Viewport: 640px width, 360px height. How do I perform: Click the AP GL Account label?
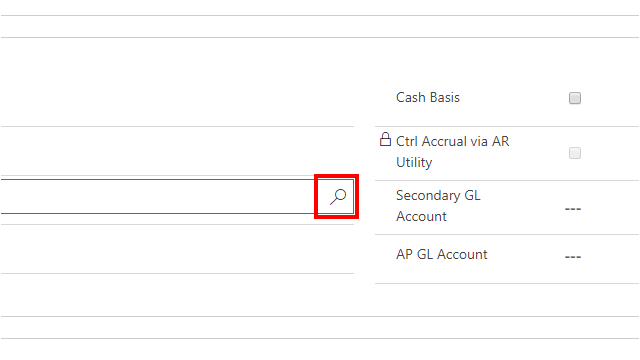coord(442,254)
